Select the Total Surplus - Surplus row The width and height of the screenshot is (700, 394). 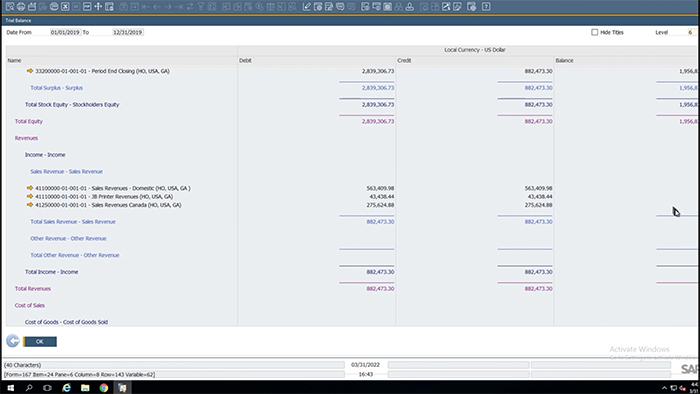point(57,88)
